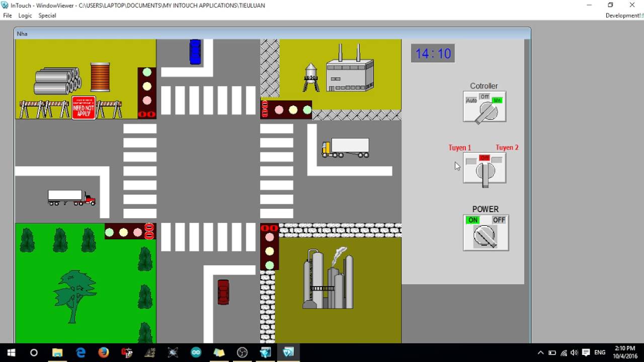
Task: Switch the route selector to Tuyen 1 indicator
Action: pyautogui.click(x=471, y=161)
